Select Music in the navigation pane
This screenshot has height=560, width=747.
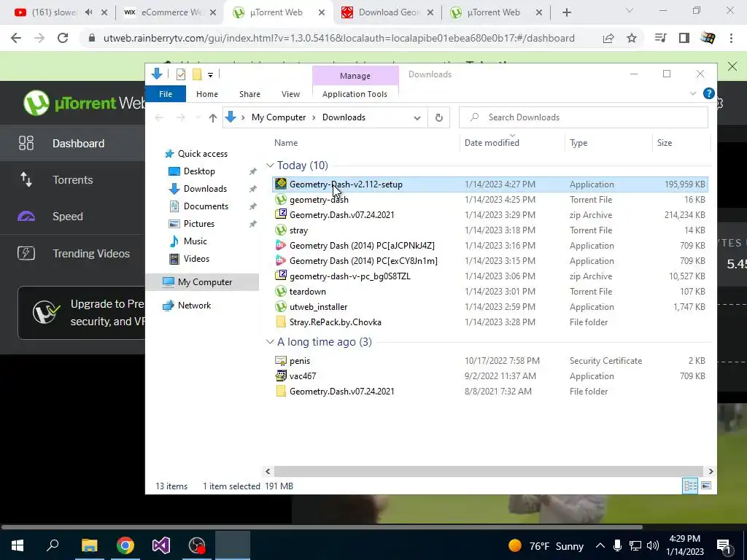click(x=196, y=241)
